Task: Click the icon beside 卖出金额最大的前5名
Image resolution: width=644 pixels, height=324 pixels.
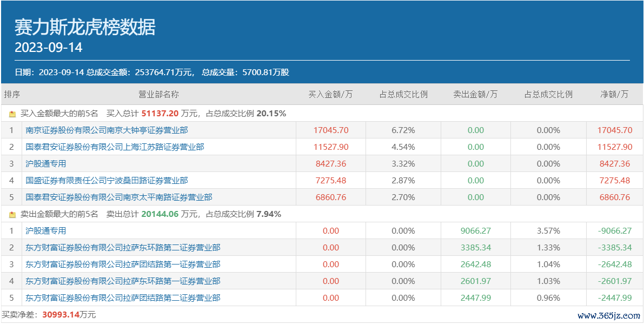Action: pyautogui.click(x=12, y=214)
